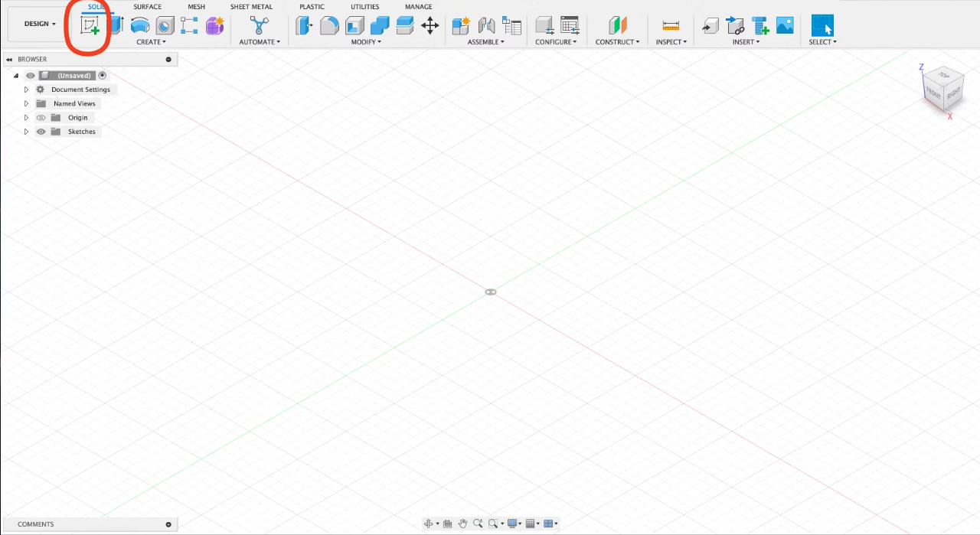Image resolution: width=980 pixels, height=535 pixels.
Task: Open the INSPECT dropdown menu
Action: (x=671, y=42)
